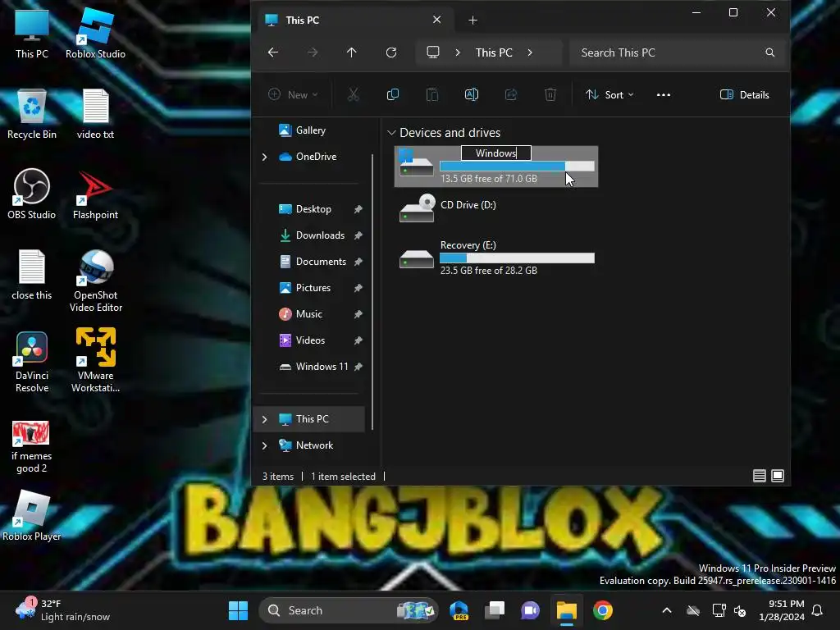Switch to large tiles view icon
Image resolution: width=840 pixels, height=630 pixels.
click(778, 476)
